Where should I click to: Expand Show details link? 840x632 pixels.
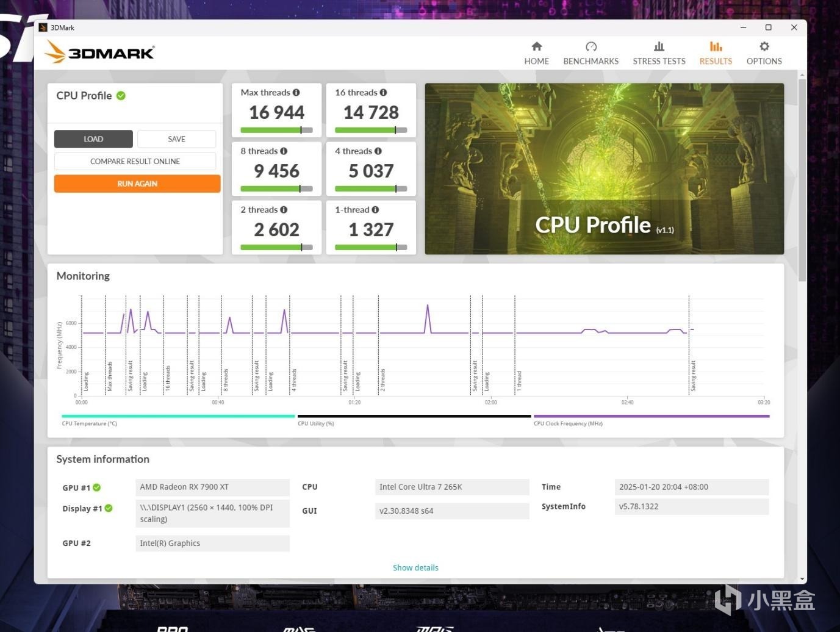click(x=415, y=568)
